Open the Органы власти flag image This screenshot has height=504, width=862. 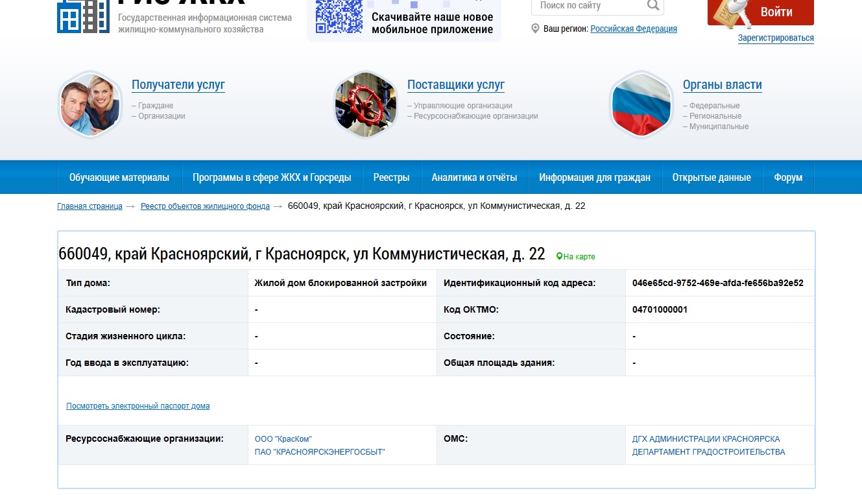click(x=641, y=104)
